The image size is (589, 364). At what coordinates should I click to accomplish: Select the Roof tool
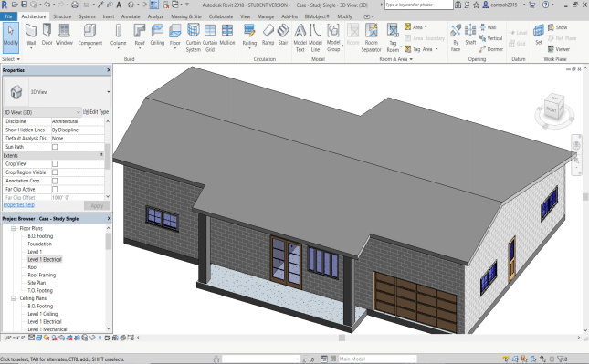[140, 35]
